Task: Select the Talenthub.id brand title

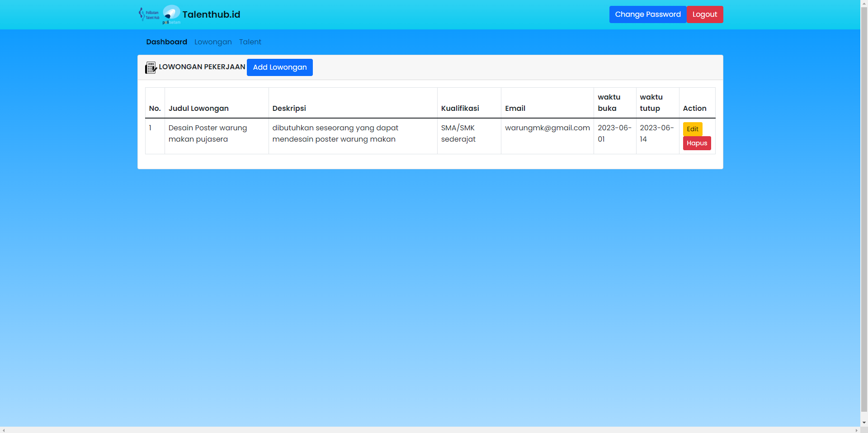Action: pos(211,14)
